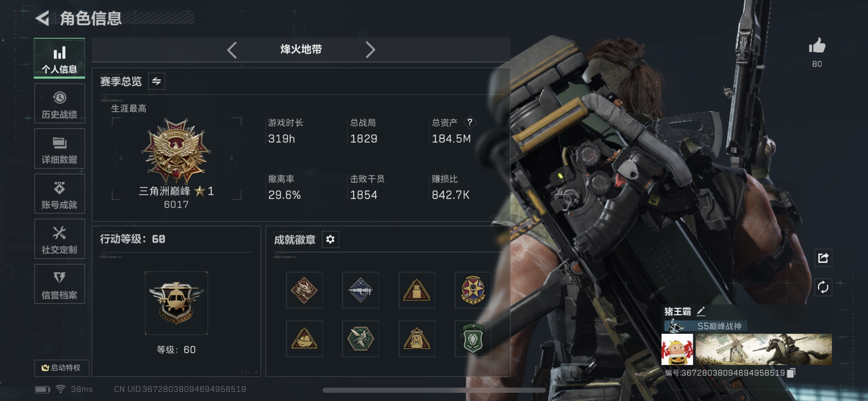Viewport: 868px width, 401px height.
Task: Click the helicopter operation level emblem
Action: [x=176, y=303]
